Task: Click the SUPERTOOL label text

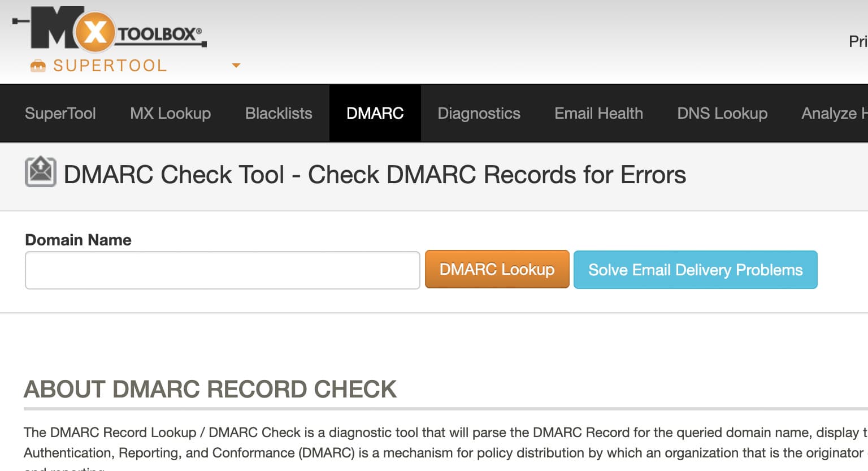Action: tap(110, 66)
